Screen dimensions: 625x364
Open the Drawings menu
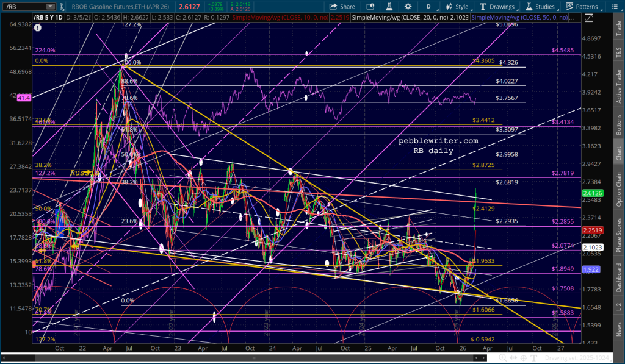click(499, 7)
